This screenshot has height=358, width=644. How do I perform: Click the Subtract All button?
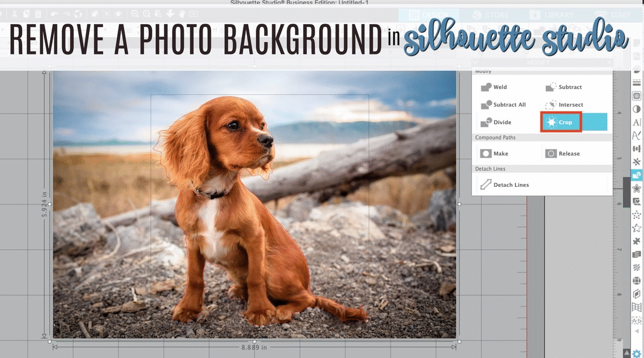(x=503, y=104)
